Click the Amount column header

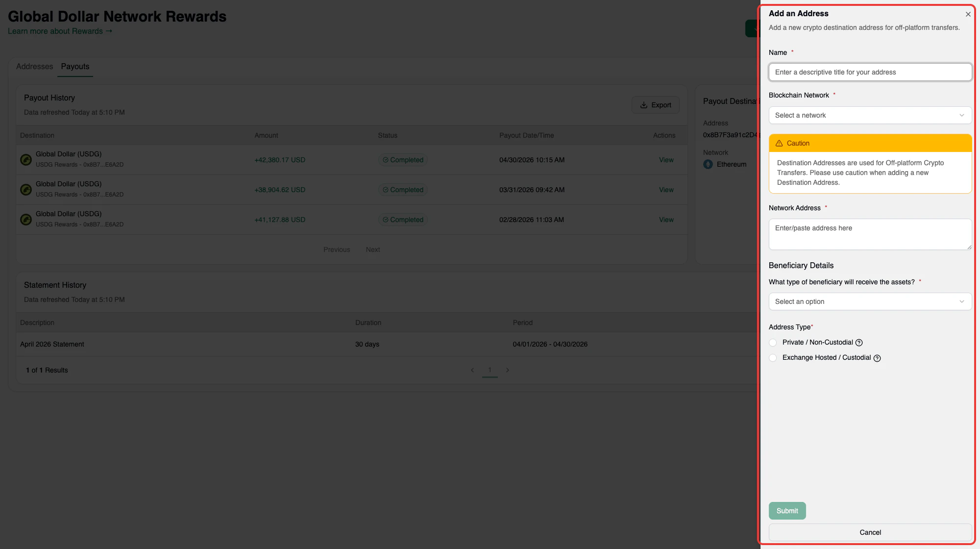266,135
